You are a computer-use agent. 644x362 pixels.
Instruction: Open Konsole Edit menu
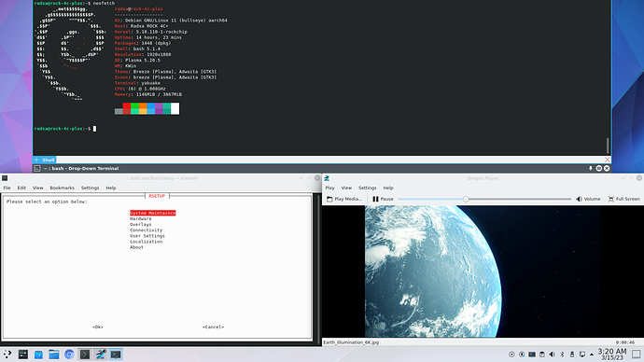[x=21, y=188]
